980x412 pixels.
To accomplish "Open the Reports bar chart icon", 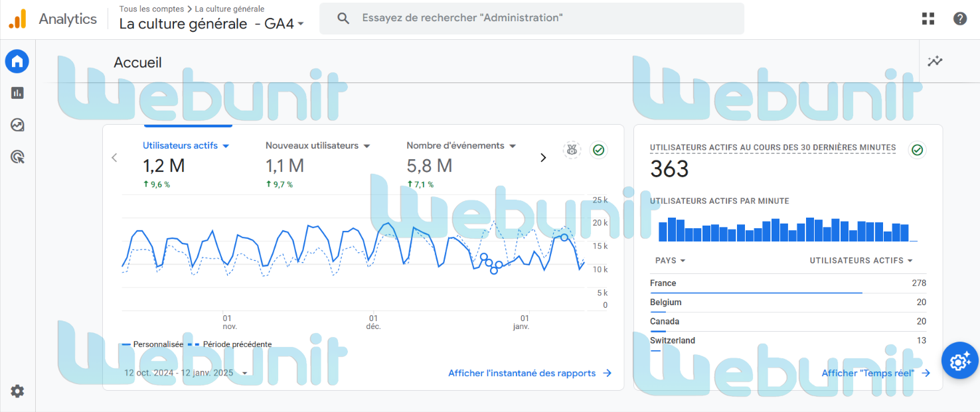I will tap(17, 93).
